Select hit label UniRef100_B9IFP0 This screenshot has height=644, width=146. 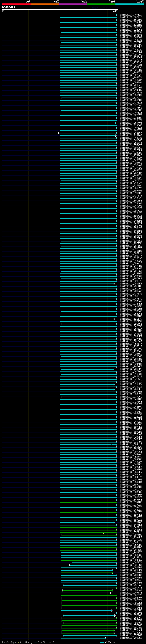[x=131, y=45]
